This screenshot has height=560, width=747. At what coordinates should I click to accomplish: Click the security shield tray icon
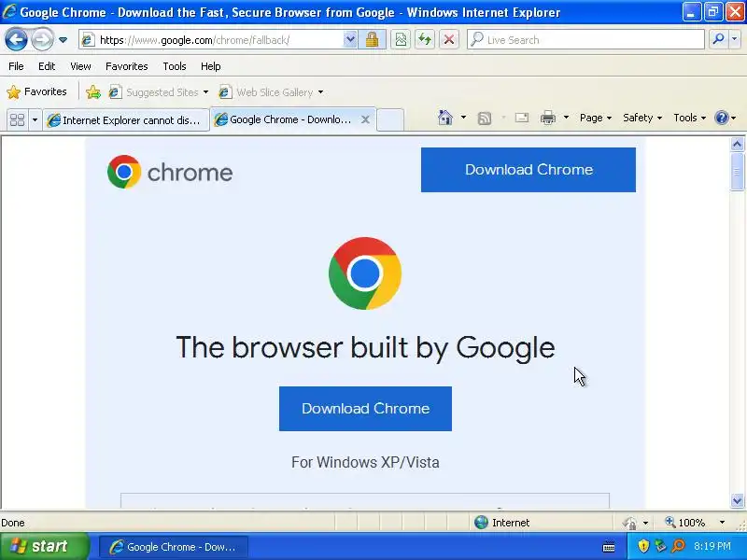(x=643, y=546)
